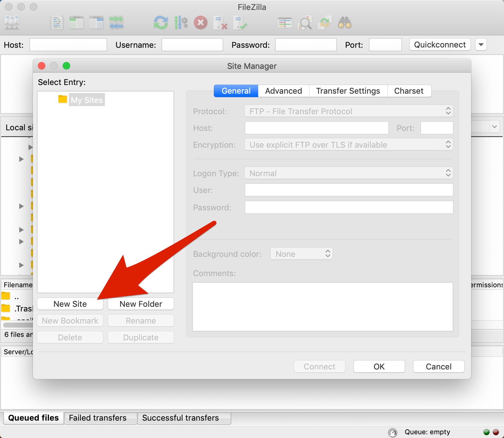
Task: Click the New Site button
Action: [x=70, y=304]
